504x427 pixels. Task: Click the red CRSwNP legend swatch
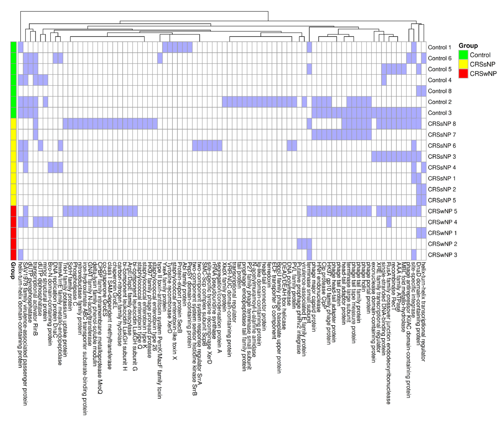coord(463,74)
